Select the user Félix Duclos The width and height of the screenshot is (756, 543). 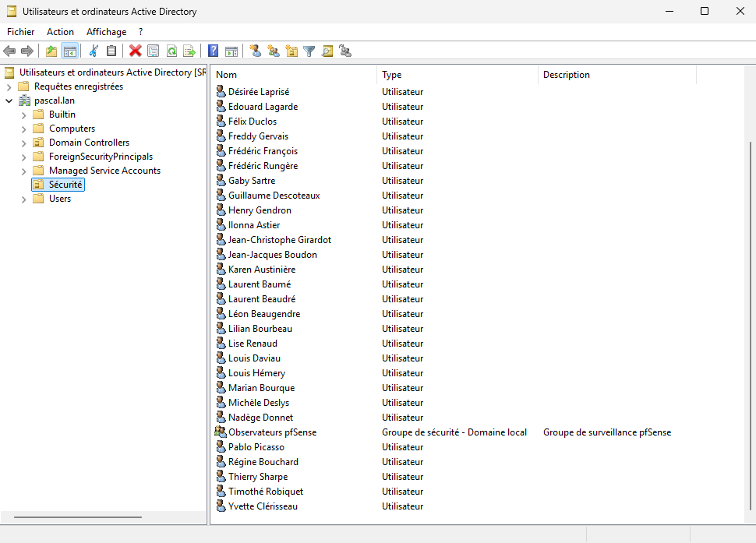point(253,122)
